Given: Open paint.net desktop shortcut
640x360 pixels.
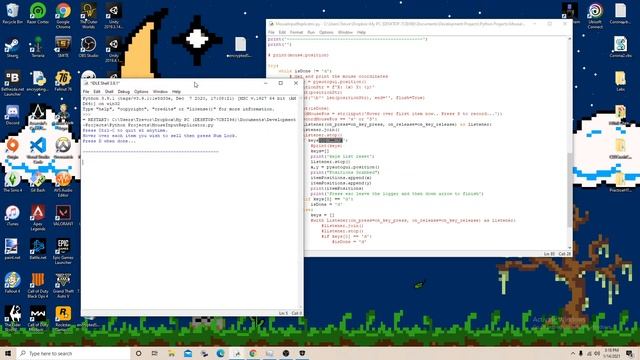Looking at the screenshot, I should point(12,249).
